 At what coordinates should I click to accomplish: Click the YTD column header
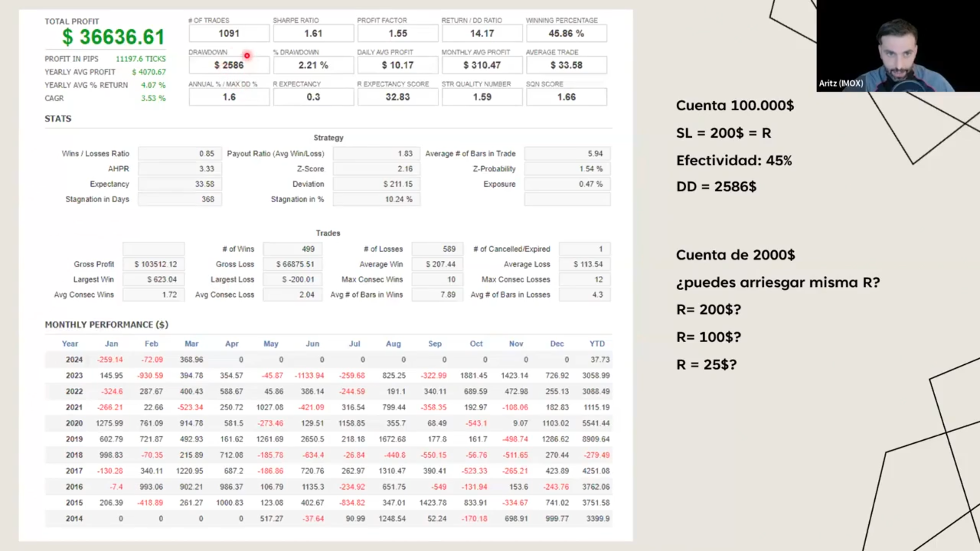[x=597, y=344]
